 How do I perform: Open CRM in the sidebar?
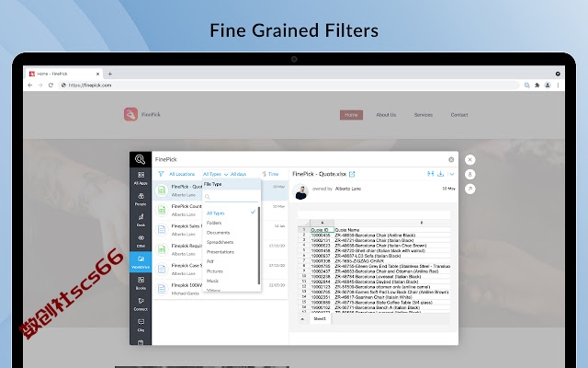click(141, 241)
